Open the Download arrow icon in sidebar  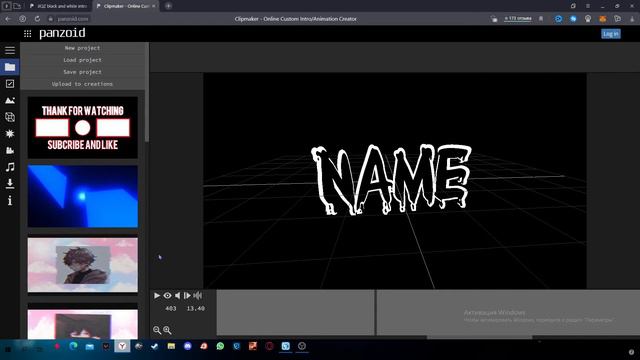pyautogui.click(x=10, y=184)
